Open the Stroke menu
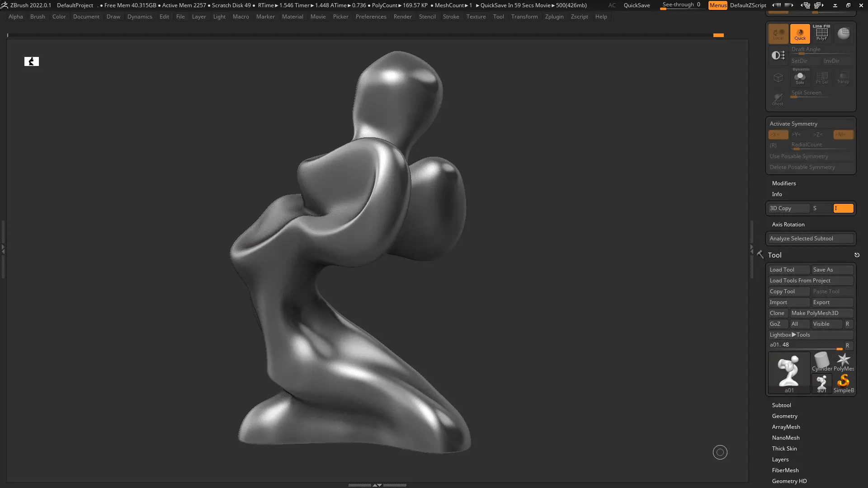 click(x=451, y=17)
